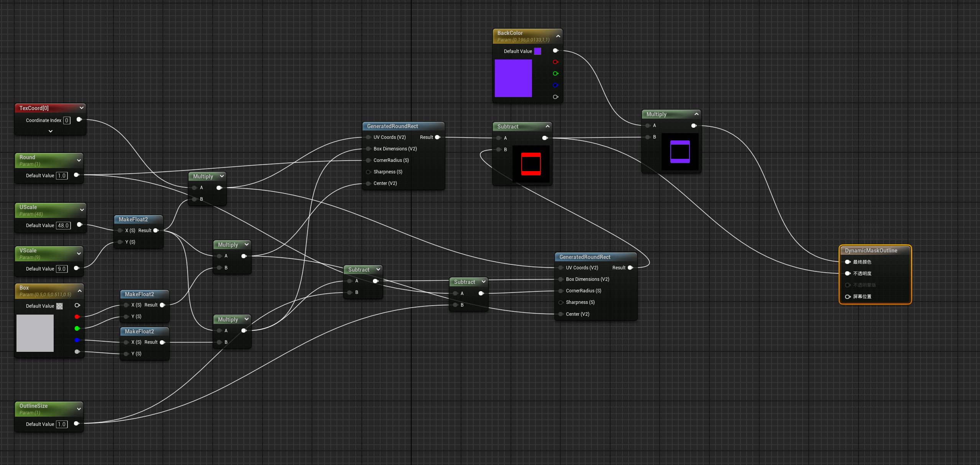Click the 不透明度 input pin
980x465 pixels.
848,274
